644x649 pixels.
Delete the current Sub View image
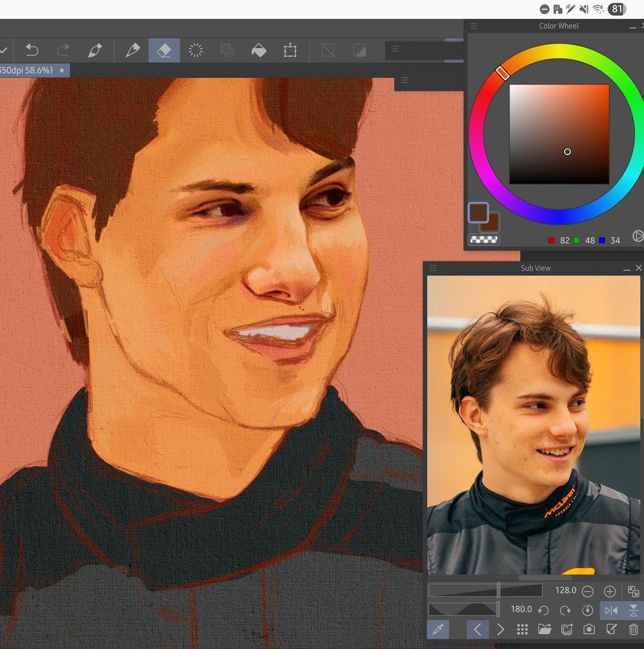tap(633, 629)
